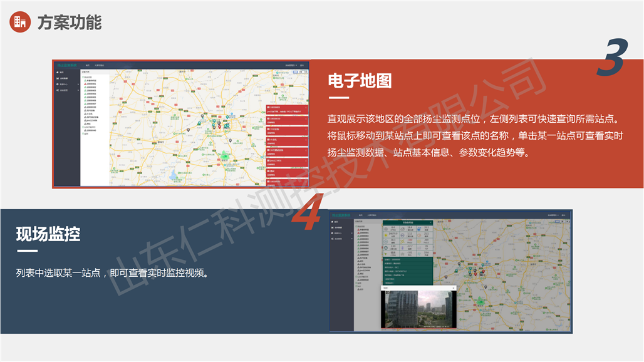The image size is (644, 362).
Task: Close the live video window
Action: click(454, 288)
